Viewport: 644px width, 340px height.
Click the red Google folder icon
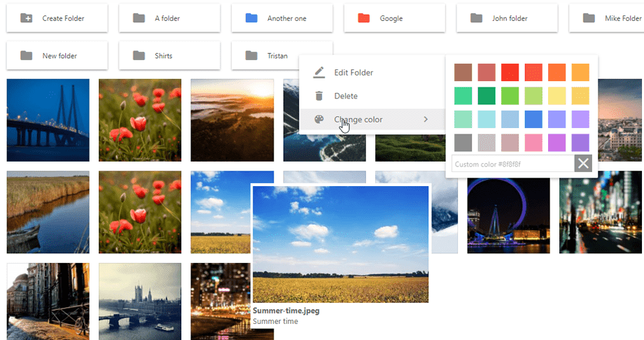(x=363, y=18)
